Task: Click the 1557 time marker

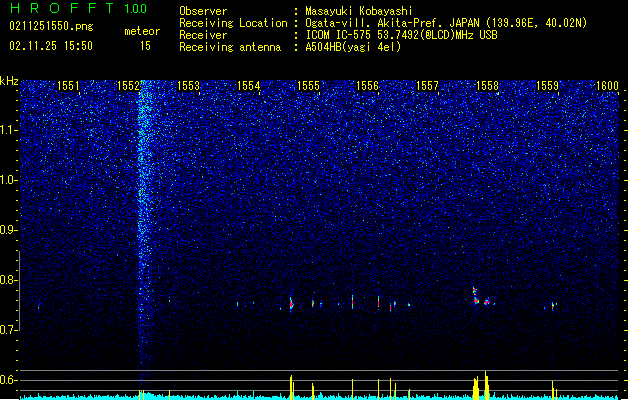Action: (x=428, y=86)
